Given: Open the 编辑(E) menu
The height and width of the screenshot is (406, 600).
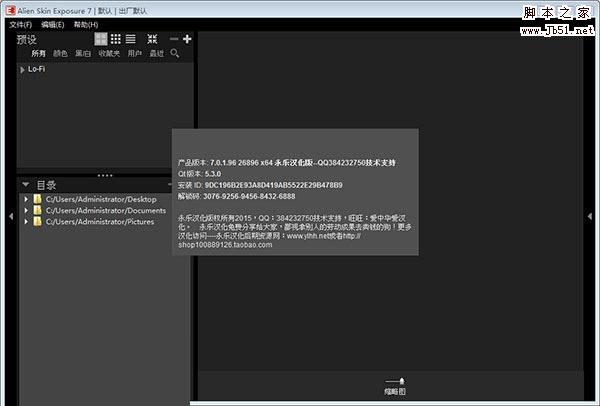Looking at the screenshot, I should tap(53, 25).
